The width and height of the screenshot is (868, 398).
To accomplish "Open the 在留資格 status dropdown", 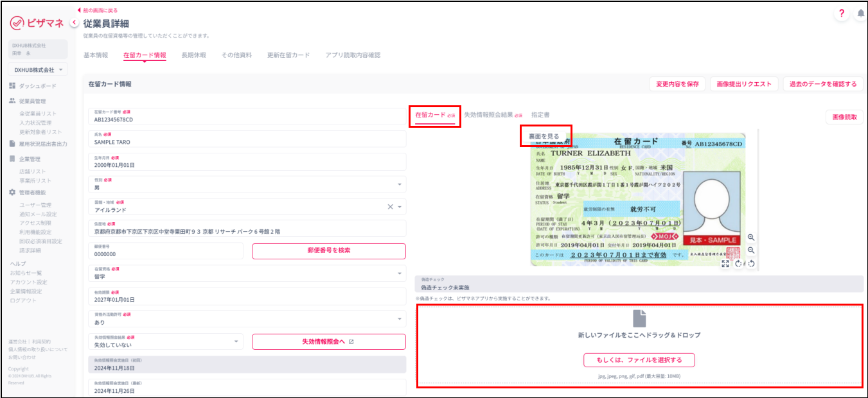I will point(399,272).
